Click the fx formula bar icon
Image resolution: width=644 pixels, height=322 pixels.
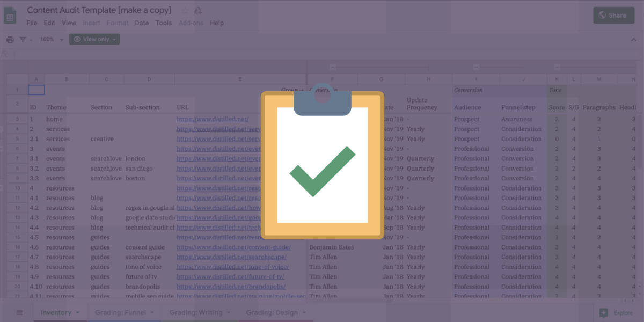5,54
